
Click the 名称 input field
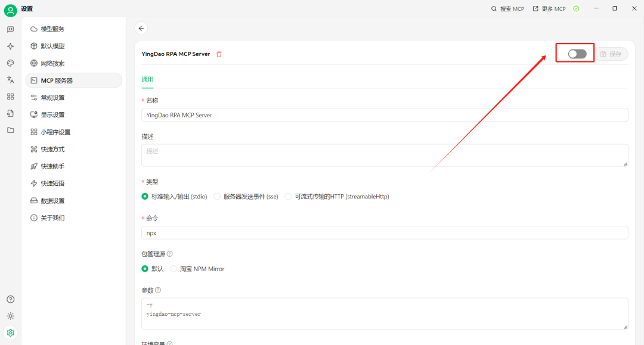click(385, 115)
